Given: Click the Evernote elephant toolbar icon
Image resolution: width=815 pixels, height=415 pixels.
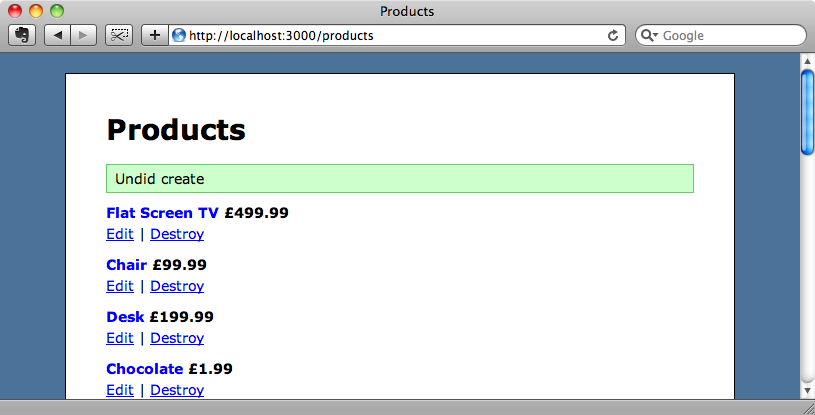Looking at the screenshot, I should point(22,35).
